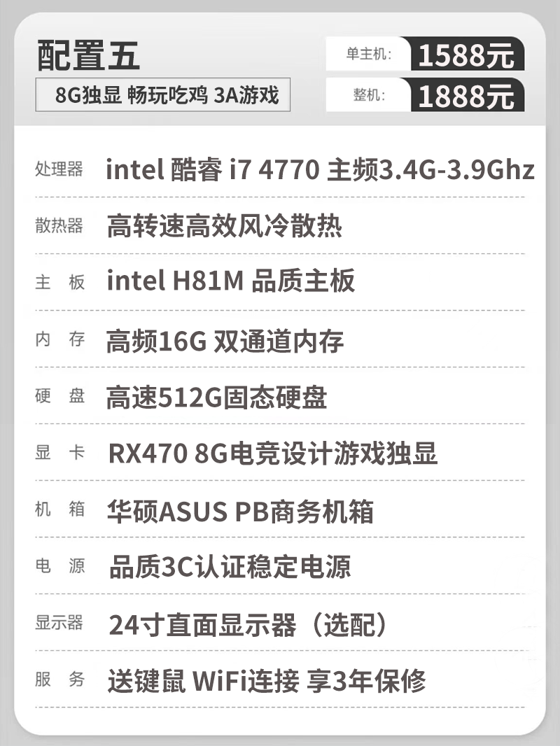Click the 送键鼠 WiFi连接 享3年保修 service text
Viewport: 560px width, 746px height.
tap(267, 680)
